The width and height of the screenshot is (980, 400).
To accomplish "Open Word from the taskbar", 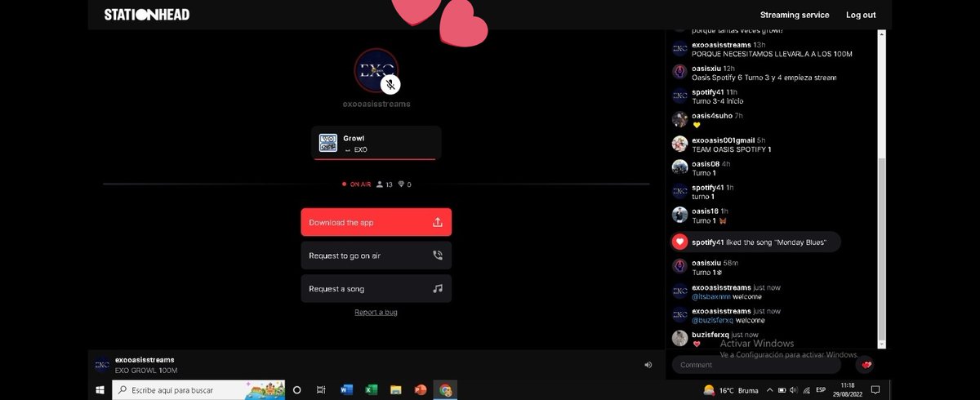I will (345, 390).
